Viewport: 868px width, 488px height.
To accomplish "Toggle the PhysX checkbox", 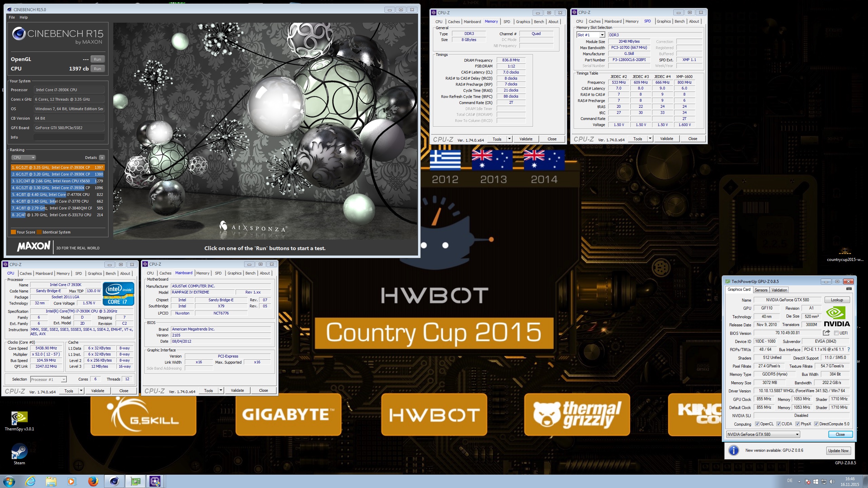I will (x=797, y=424).
